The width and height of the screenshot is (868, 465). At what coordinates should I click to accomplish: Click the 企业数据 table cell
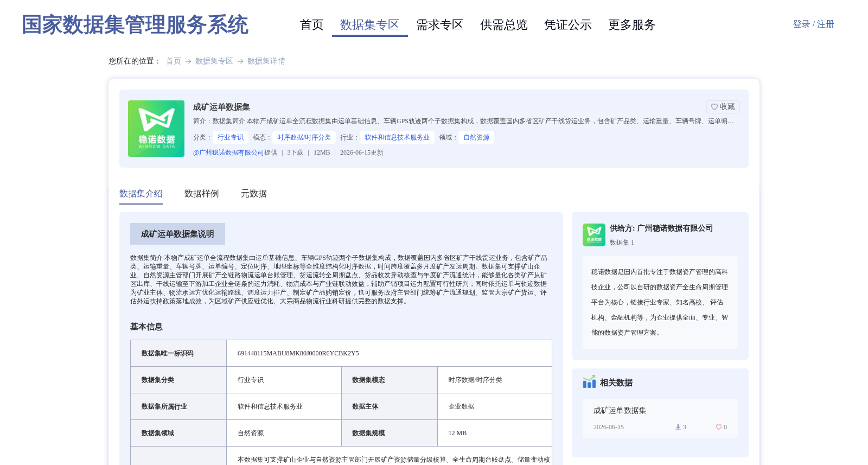point(461,406)
